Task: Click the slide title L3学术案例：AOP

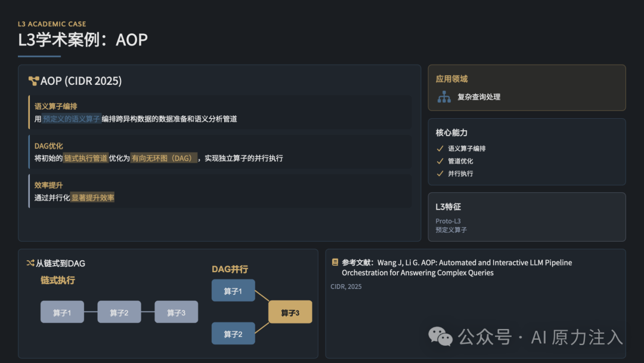Action: [x=82, y=40]
